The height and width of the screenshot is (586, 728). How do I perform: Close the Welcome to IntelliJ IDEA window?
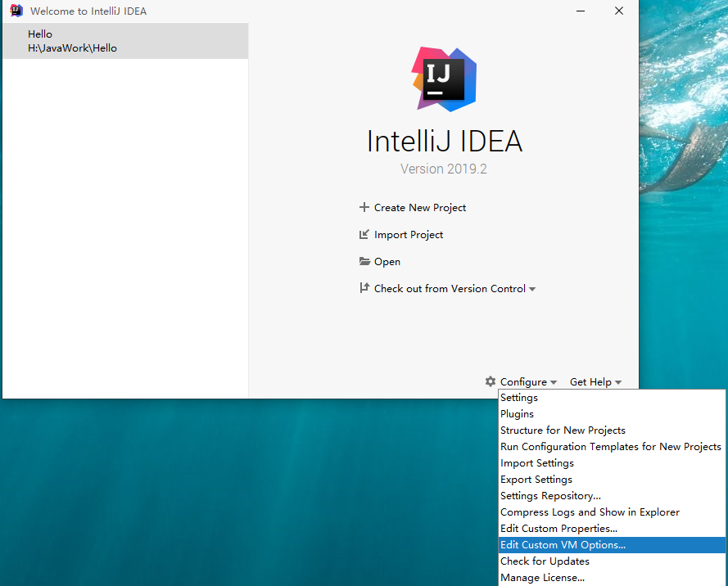pos(619,11)
